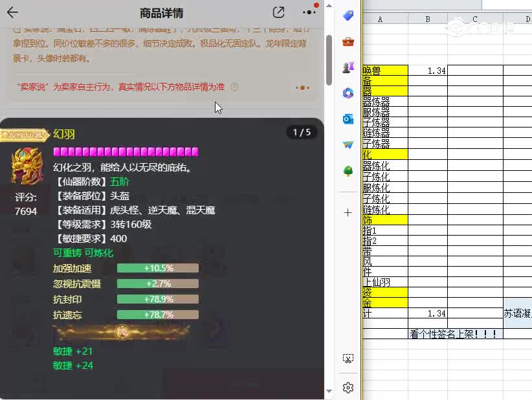Screen dimensions: 532x400
Task: Start the screenshot scissors tool in sidebar
Action: click(348, 359)
